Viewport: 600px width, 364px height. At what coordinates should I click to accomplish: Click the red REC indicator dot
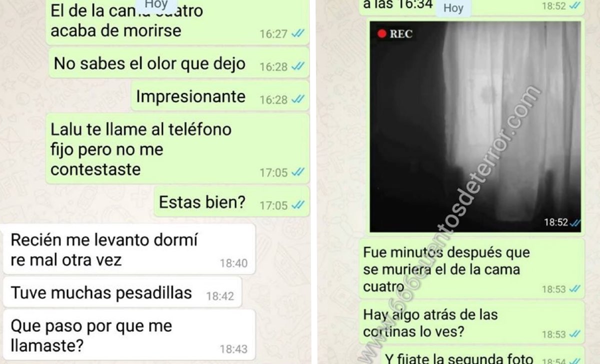click(382, 34)
